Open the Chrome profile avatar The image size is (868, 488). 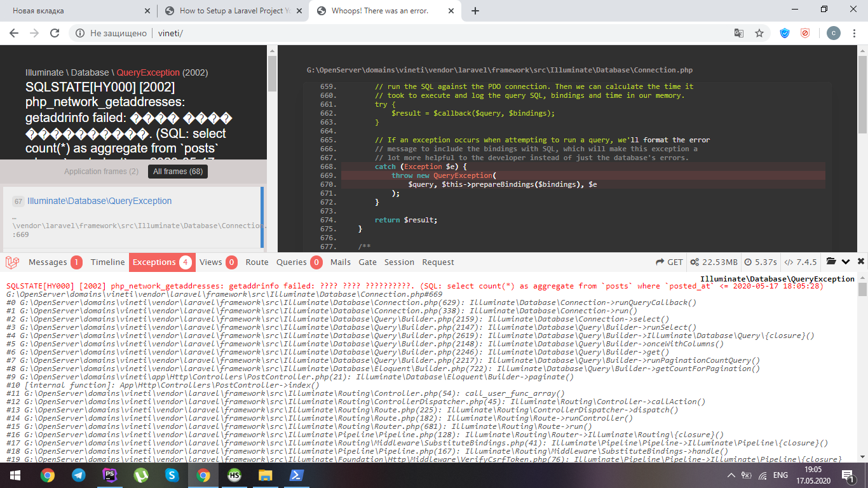[x=833, y=33]
